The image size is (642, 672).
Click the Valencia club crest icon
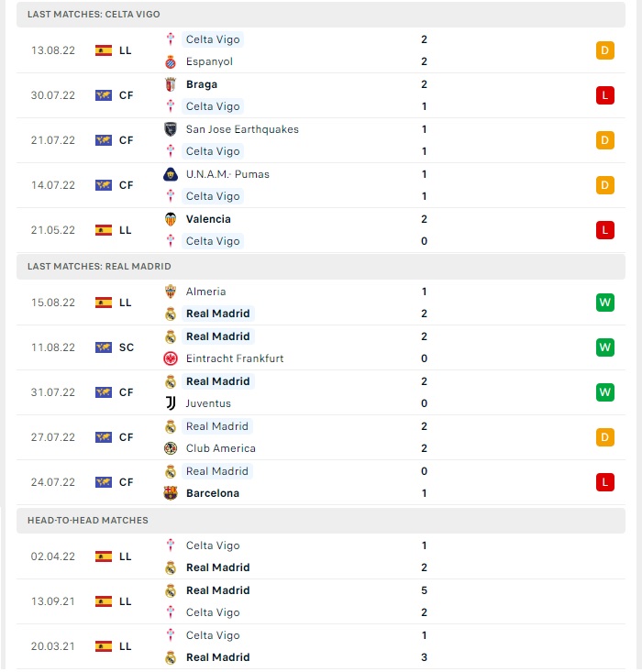pyautogui.click(x=171, y=219)
